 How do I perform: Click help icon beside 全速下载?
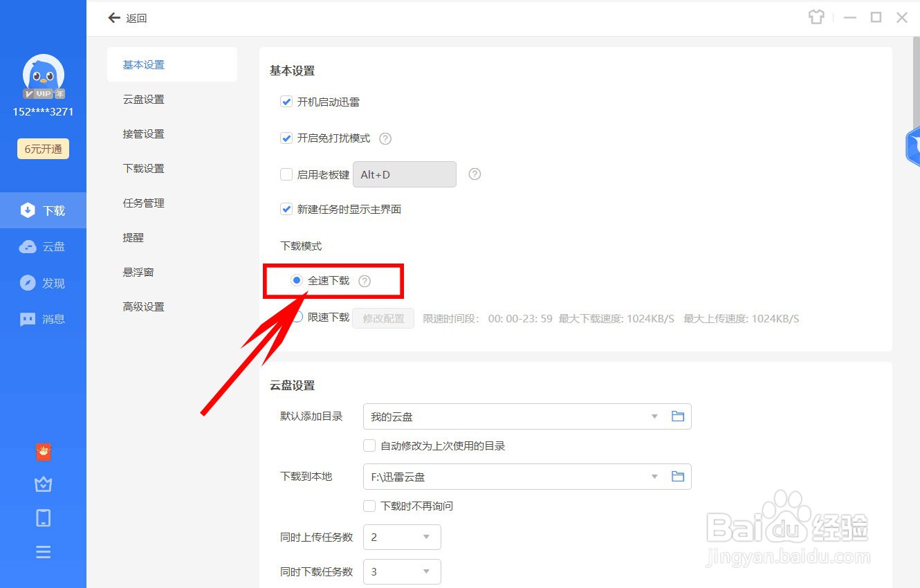365,281
